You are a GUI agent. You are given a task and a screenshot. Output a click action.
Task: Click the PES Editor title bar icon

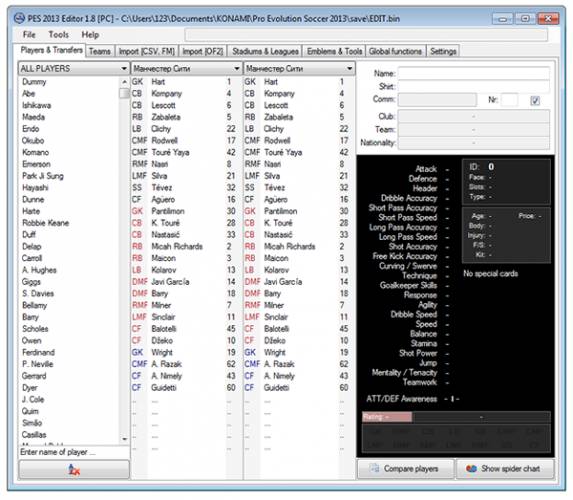[19, 18]
